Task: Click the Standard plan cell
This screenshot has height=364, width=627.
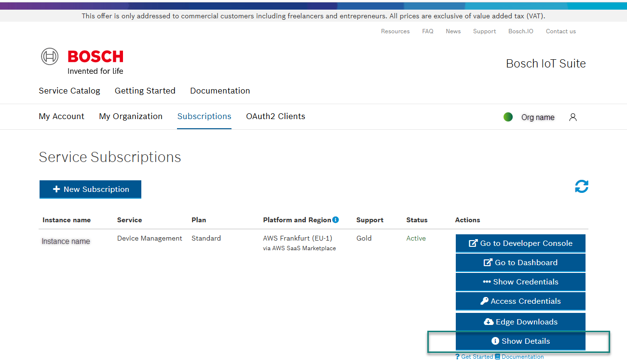Action: (x=206, y=238)
